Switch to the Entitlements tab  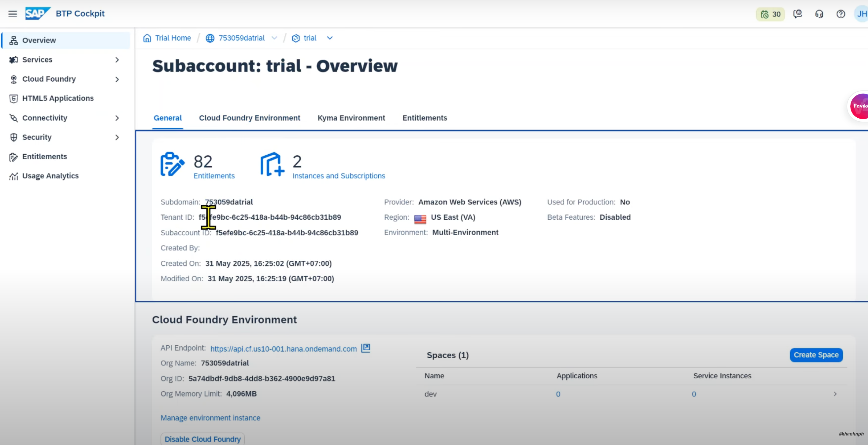tap(425, 118)
